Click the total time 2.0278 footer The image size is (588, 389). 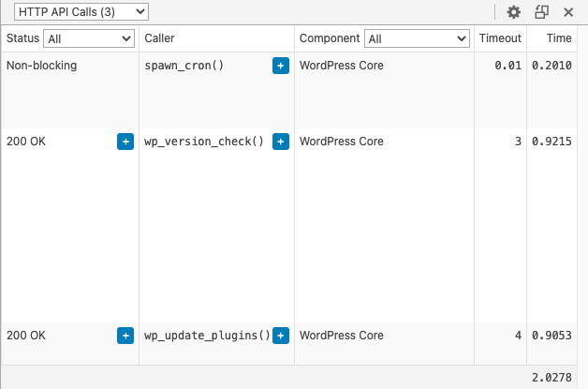[551, 377]
